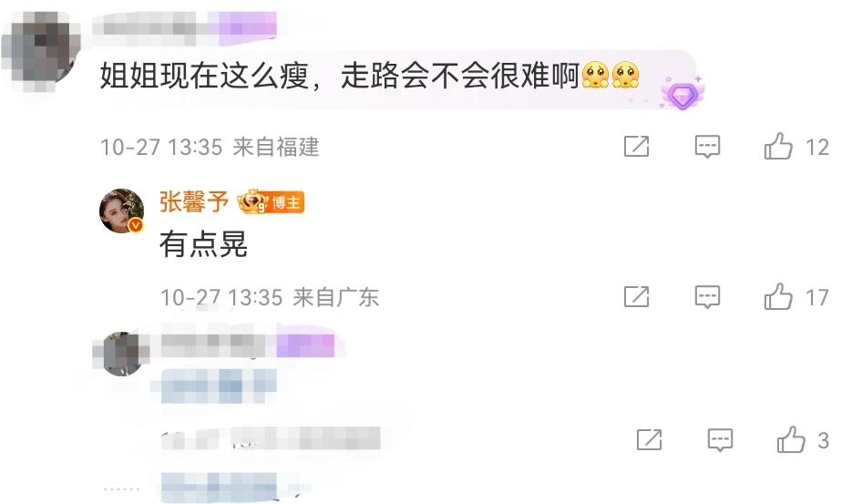Tap the 12 like count
The height and width of the screenshot is (504, 852).
click(x=816, y=148)
